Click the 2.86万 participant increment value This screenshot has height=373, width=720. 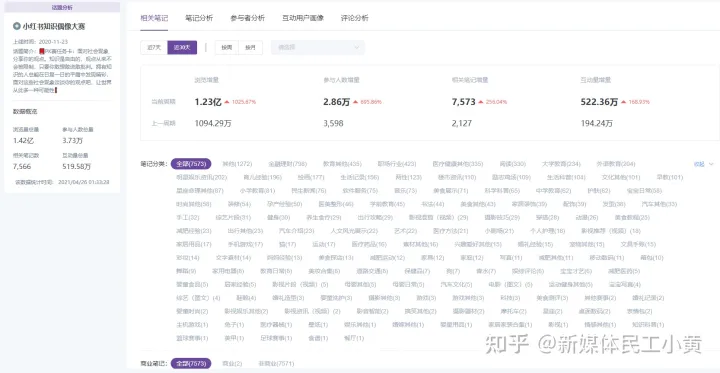point(337,102)
